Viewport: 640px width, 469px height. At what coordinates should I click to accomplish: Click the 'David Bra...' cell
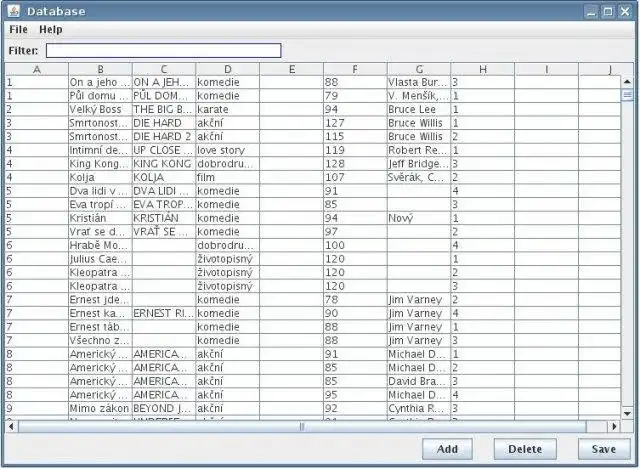coord(419,381)
